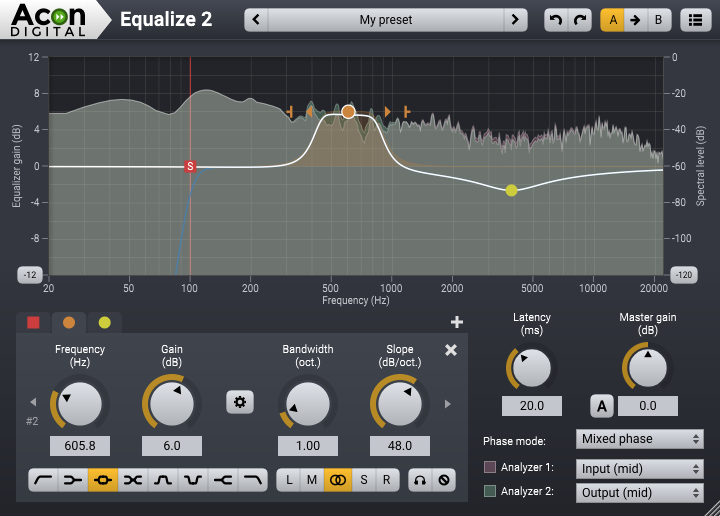Click the right slope arrow handle
The image size is (720, 516).
pos(388,112)
